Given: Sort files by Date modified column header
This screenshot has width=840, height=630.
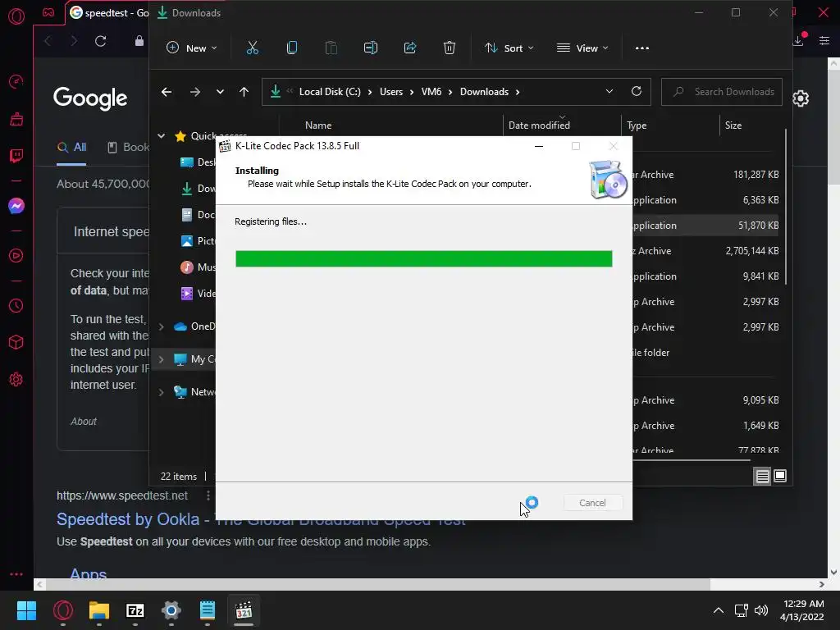Looking at the screenshot, I should pos(539,126).
